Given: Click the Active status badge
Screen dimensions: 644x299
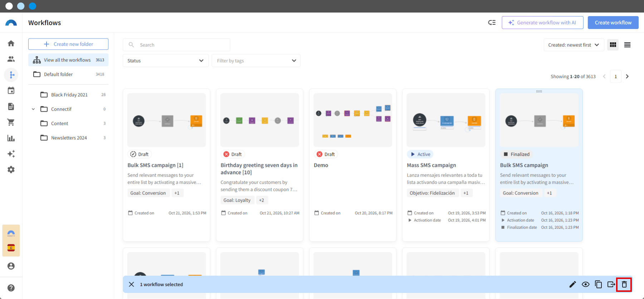Looking at the screenshot, I should point(420,154).
